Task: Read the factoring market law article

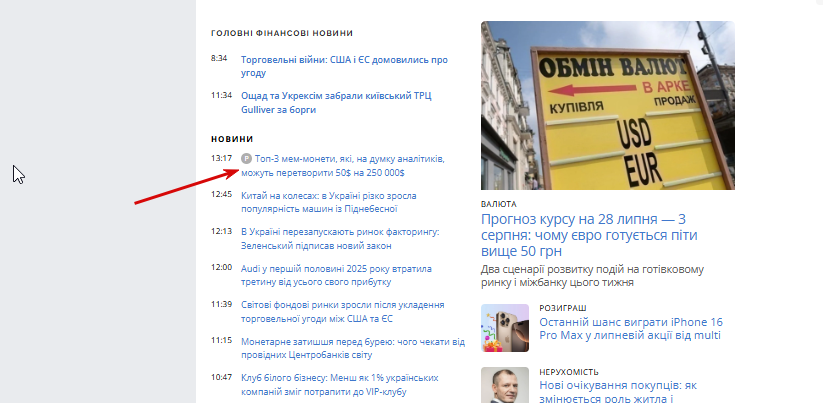Action: (x=340, y=239)
